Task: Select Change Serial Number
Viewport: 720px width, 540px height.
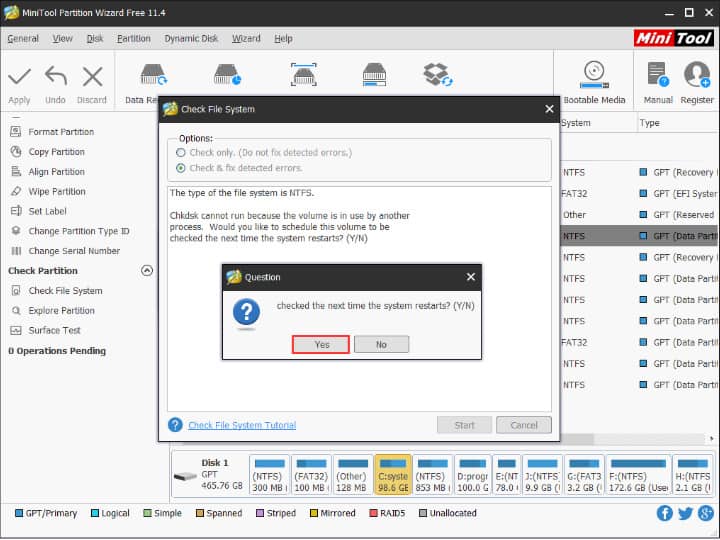Action: click(74, 251)
